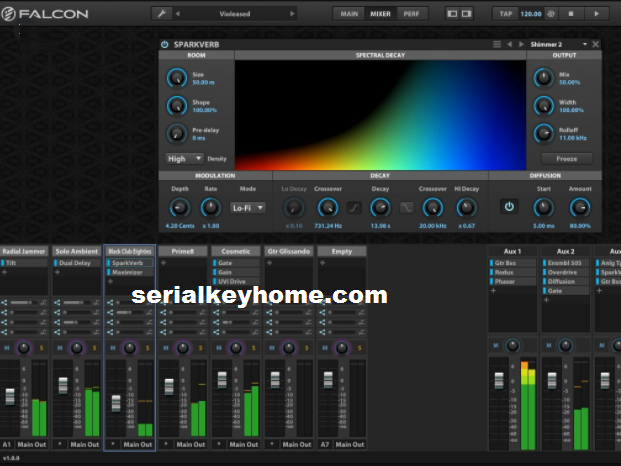This screenshot has height=466, width=621.
Task: Mute the Empty channel
Action: (x=325, y=348)
